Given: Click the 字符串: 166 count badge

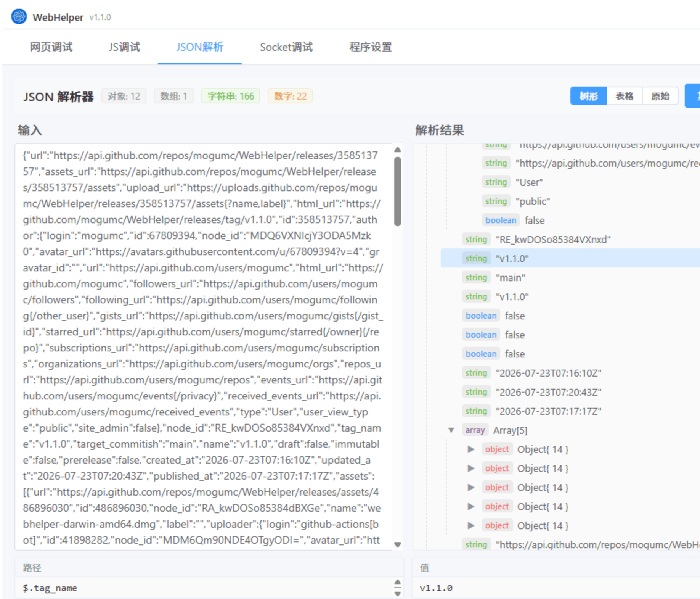Looking at the screenshot, I should point(231,96).
